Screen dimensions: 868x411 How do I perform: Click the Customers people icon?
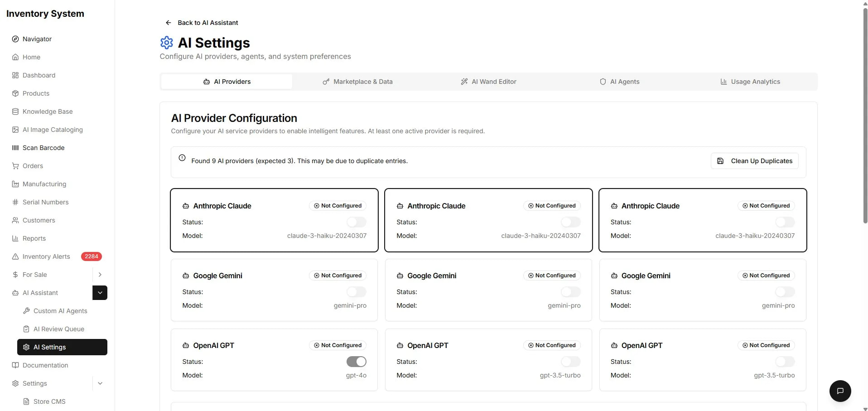point(15,220)
